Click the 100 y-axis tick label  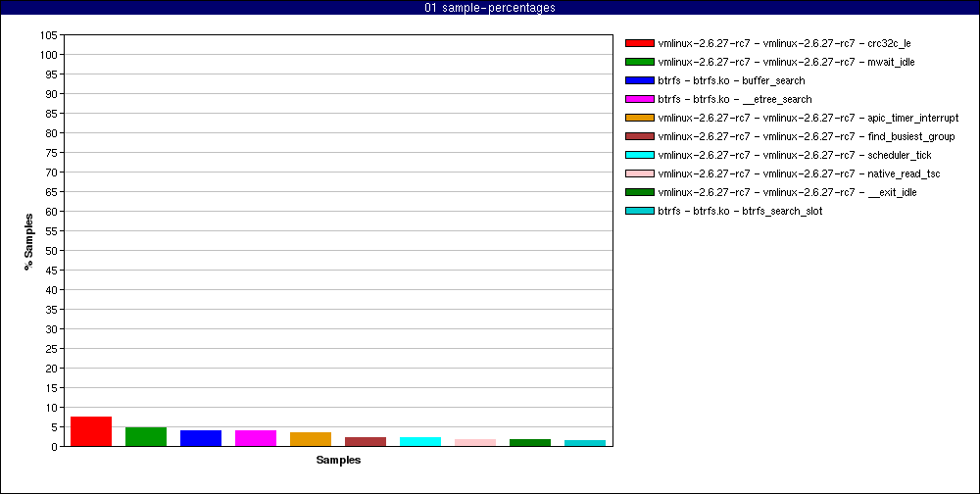(51, 55)
